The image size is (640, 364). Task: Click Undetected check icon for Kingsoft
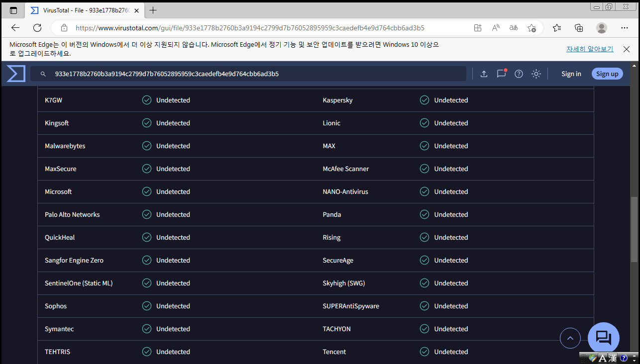click(147, 123)
